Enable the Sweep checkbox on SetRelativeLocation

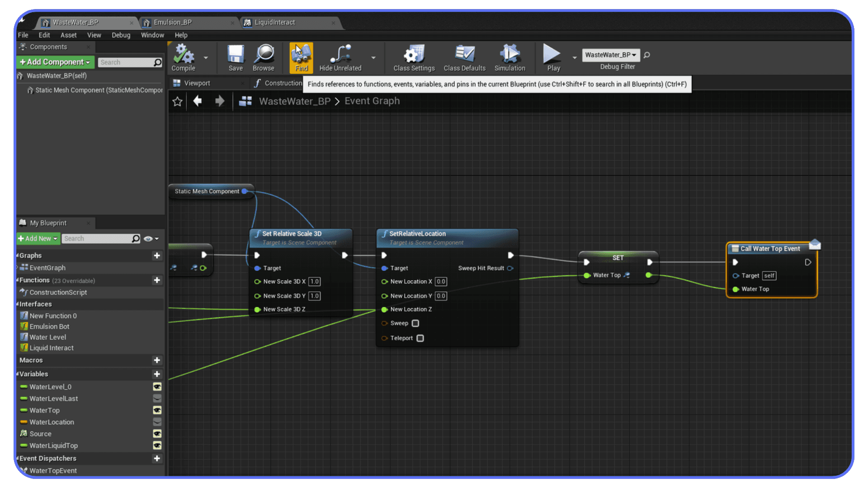tap(415, 323)
